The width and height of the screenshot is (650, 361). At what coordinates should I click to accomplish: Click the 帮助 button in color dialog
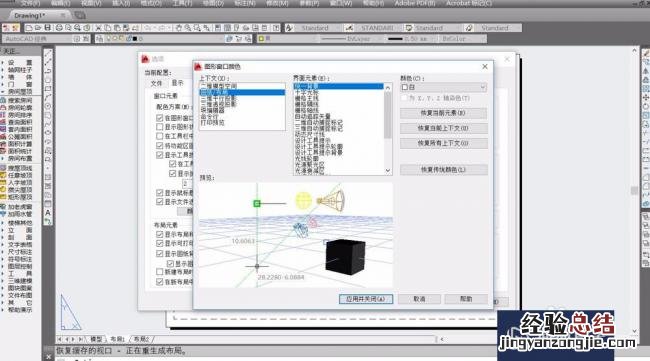pos(466,299)
